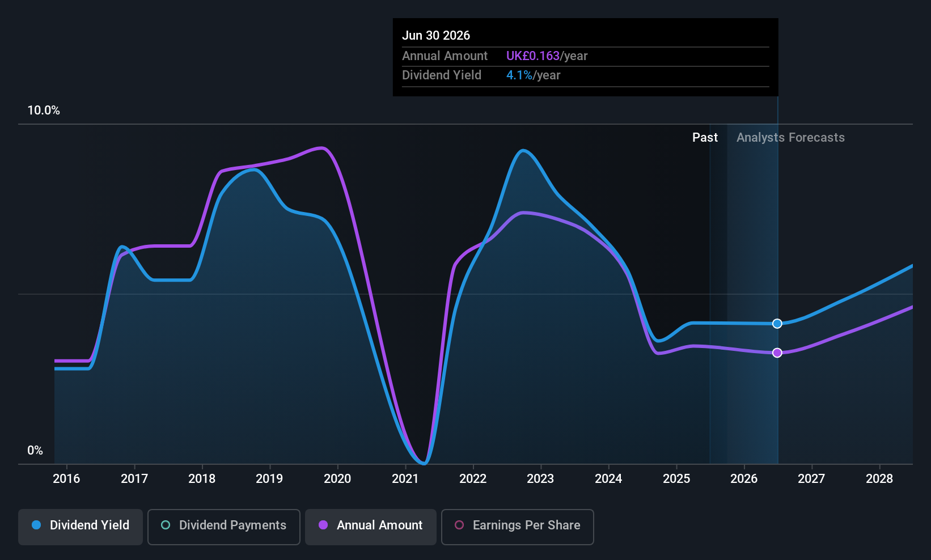Enable the Dividend Payments series
The image size is (931, 560).
(x=224, y=527)
